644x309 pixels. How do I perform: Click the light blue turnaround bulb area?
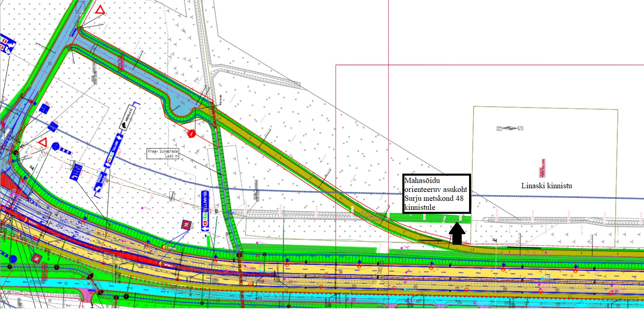point(180,107)
